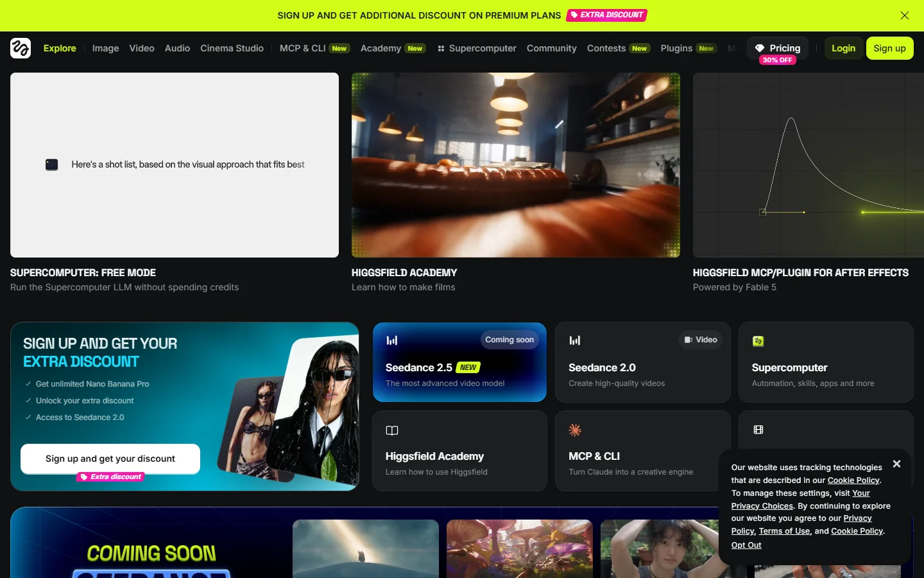Screen dimensions: 924x578
Task: Click the Opt Out link
Action: click(746, 545)
